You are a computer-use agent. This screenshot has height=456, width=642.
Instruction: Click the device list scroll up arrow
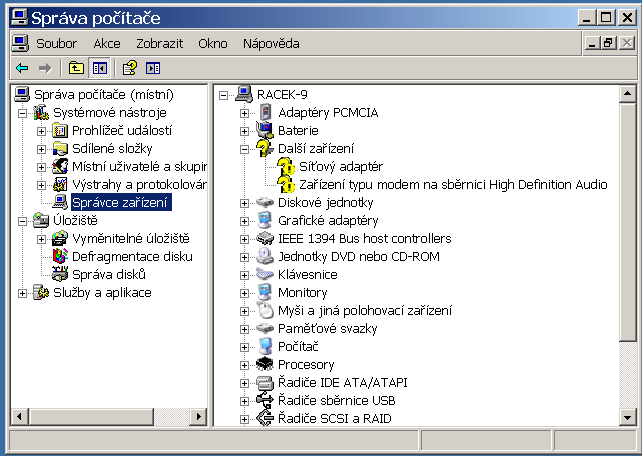pos(627,94)
